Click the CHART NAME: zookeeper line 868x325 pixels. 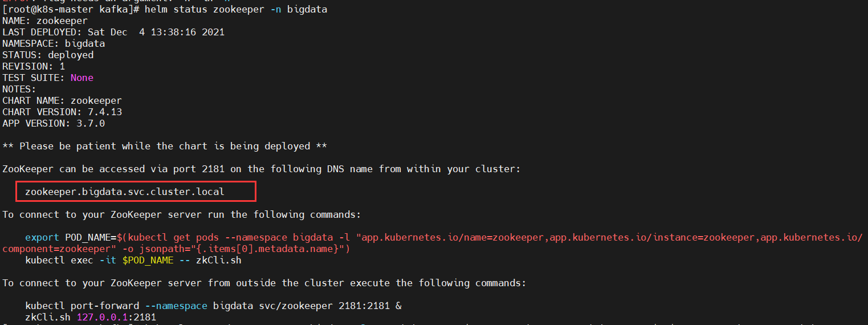[x=62, y=100]
